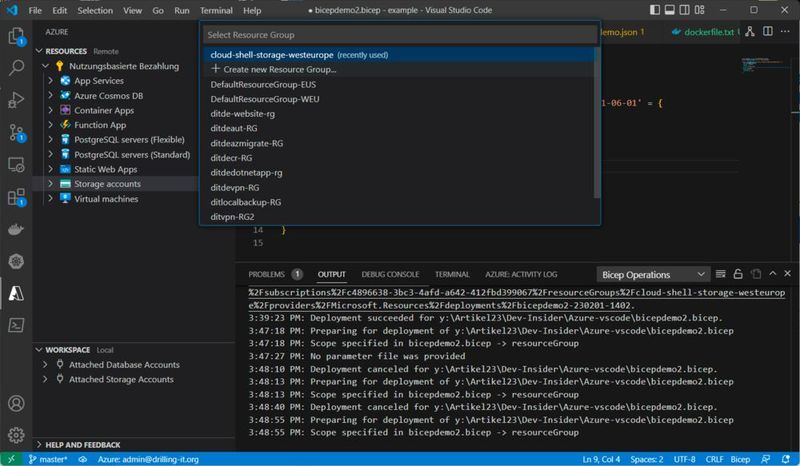800x466 pixels.
Task: Open the Run menu
Action: tap(182, 10)
